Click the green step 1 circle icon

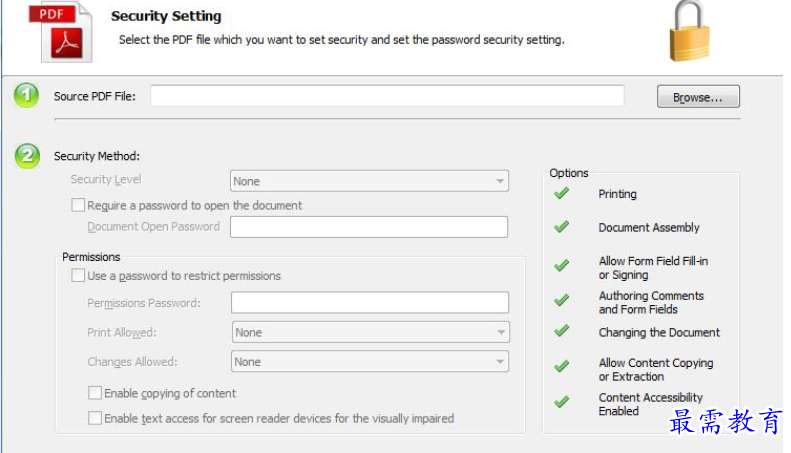point(26,95)
